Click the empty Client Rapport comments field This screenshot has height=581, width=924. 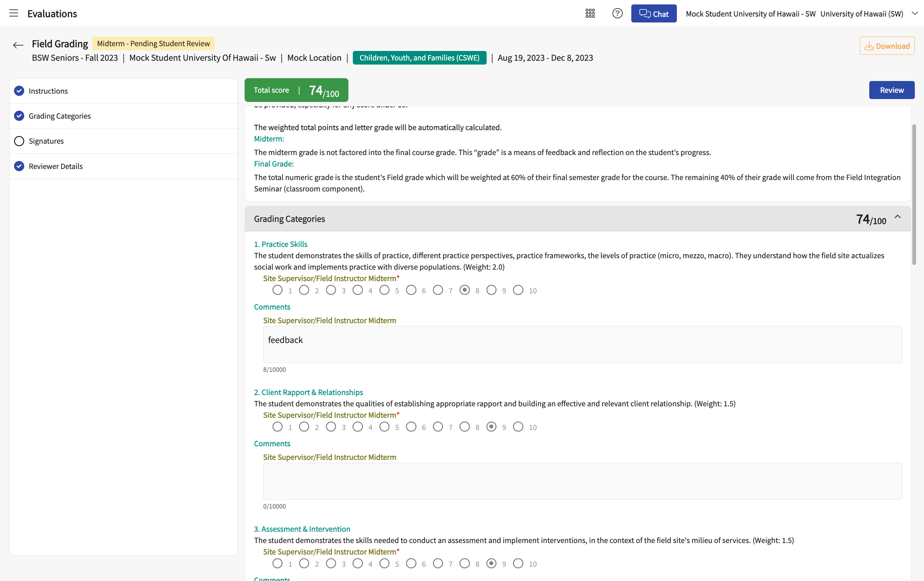click(582, 481)
